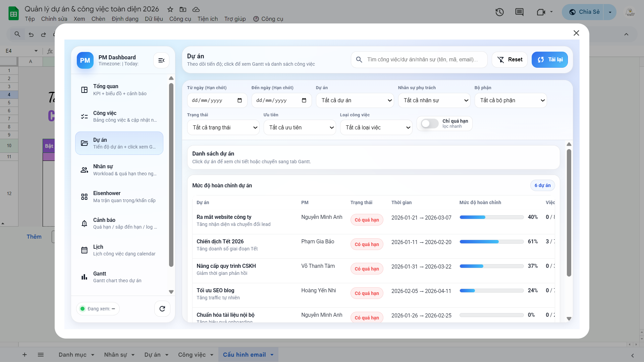Open the Lịch calendar sidebar item
The image size is (644, 362).
(x=119, y=250)
